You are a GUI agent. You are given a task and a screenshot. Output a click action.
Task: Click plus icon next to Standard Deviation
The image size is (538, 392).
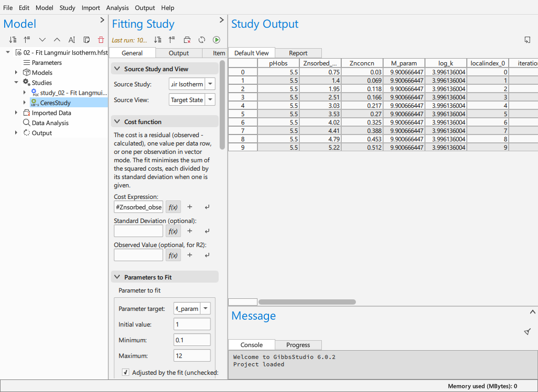(190, 231)
